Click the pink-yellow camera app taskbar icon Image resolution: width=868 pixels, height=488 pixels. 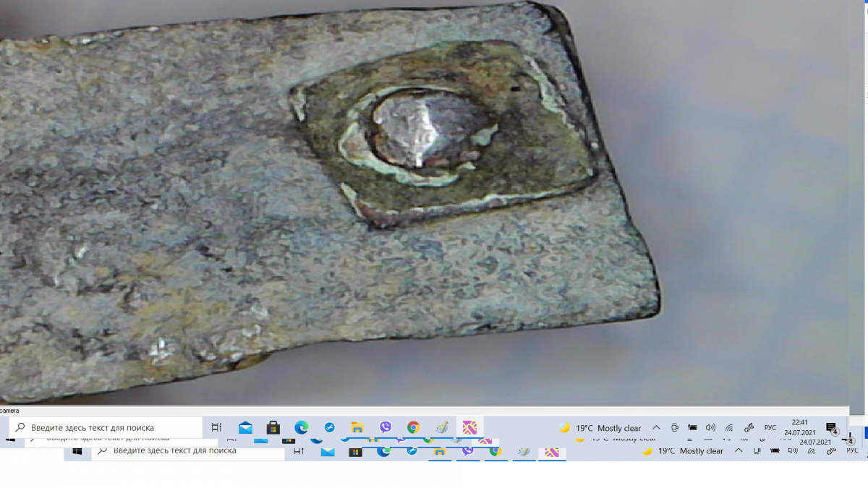(x=469, y=427)
